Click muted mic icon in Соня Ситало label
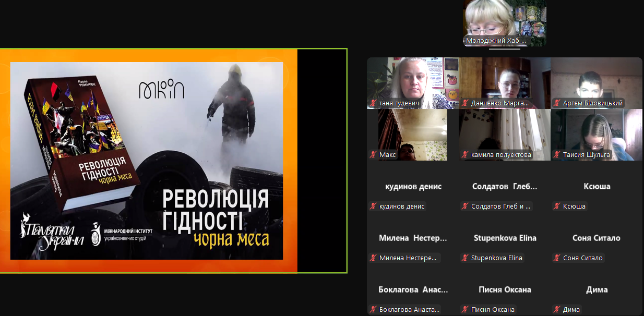 [557, 258]
